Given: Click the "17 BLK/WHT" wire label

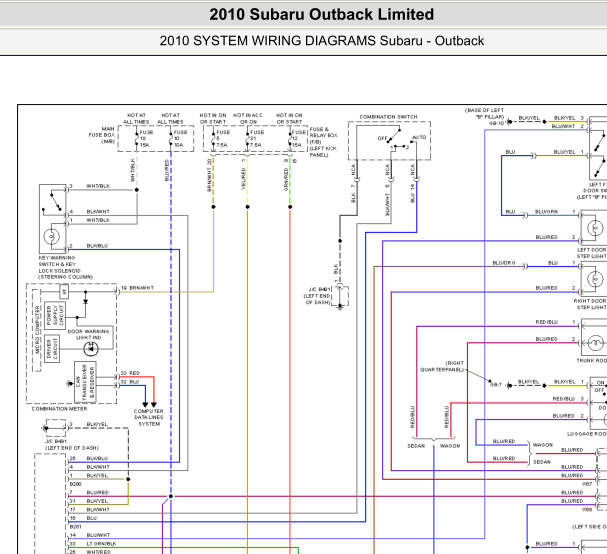Looking at the screenshot, I should 90,509.
